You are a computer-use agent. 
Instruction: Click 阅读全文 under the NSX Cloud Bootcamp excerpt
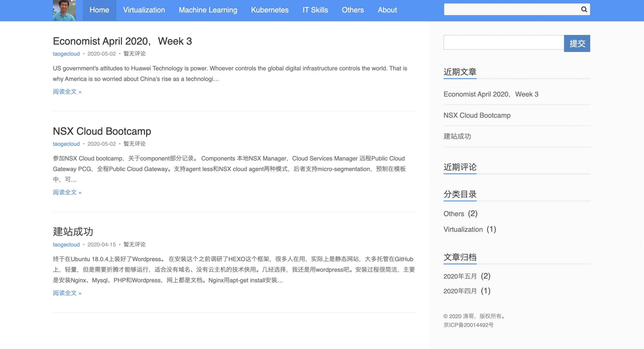(x=67, y=192)
